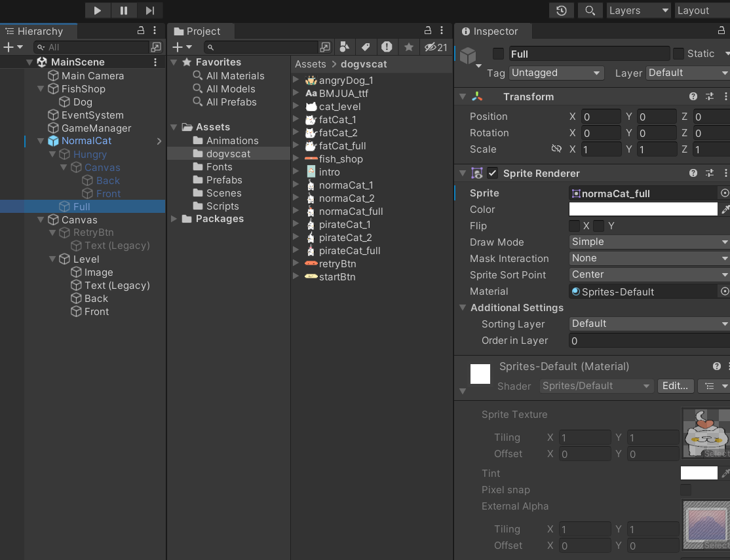Select the angryDog_1 asset
This screenshot has height=560, width=730.
346,81
